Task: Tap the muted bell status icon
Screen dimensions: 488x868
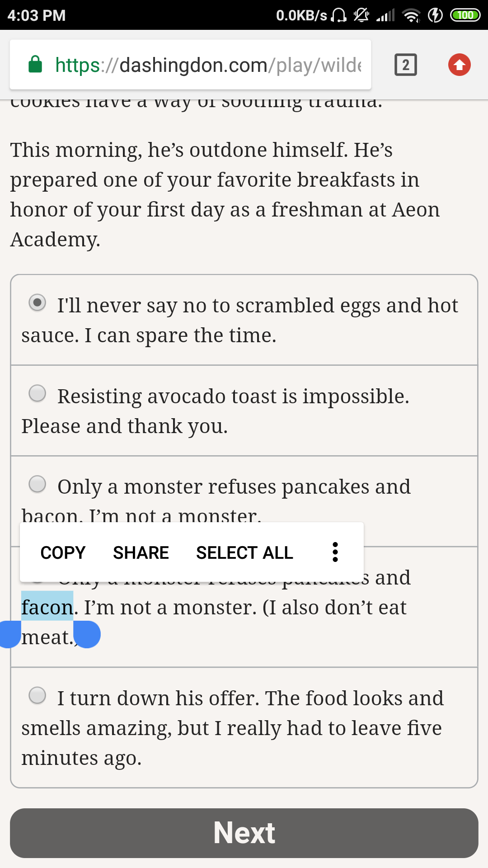Action: (361, 15)
